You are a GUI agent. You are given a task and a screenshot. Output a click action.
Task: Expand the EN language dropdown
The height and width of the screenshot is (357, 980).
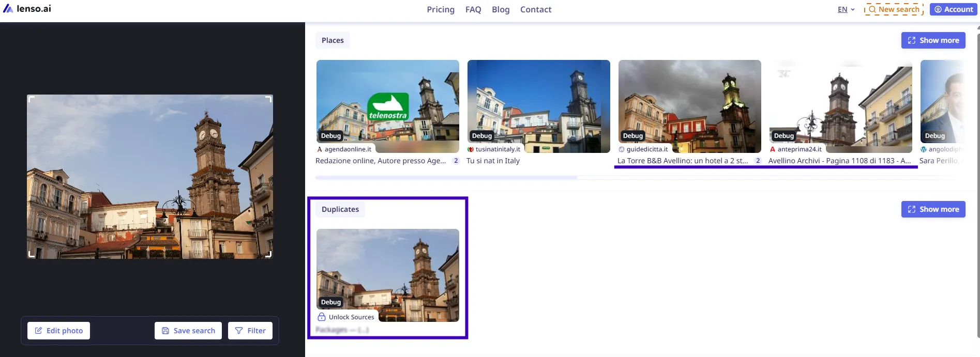click(846, 9)
